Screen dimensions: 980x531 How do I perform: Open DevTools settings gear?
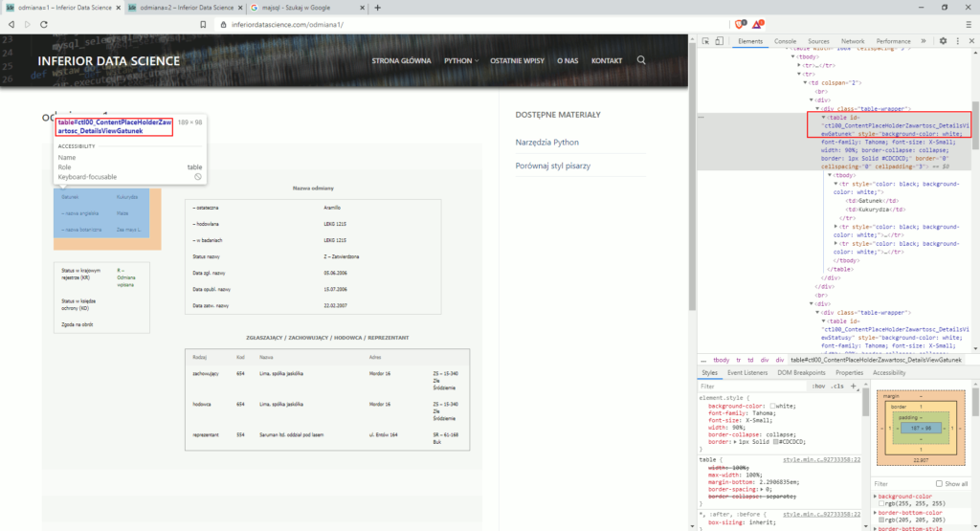943,42
